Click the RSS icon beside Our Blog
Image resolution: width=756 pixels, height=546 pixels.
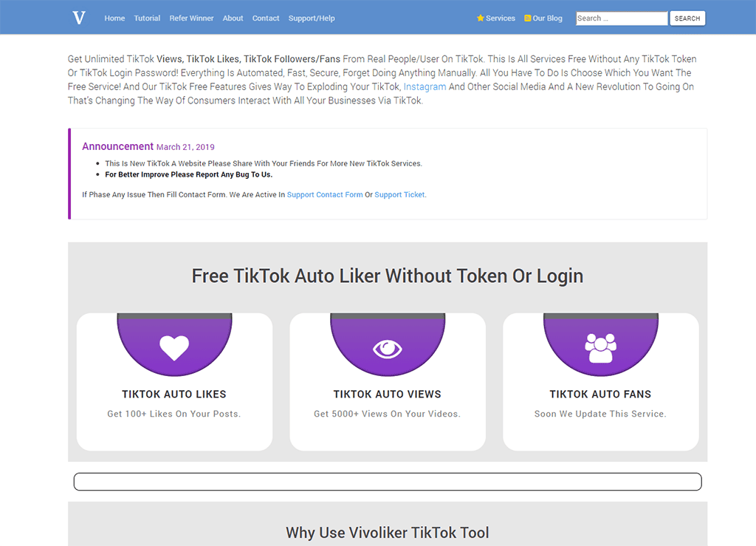tap(527, 18)
